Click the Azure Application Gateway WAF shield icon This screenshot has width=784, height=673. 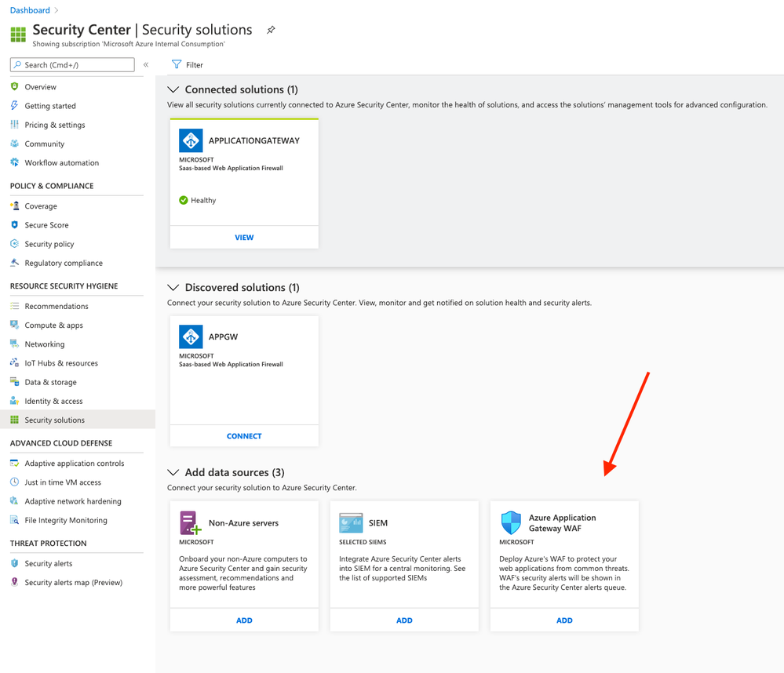511,522
